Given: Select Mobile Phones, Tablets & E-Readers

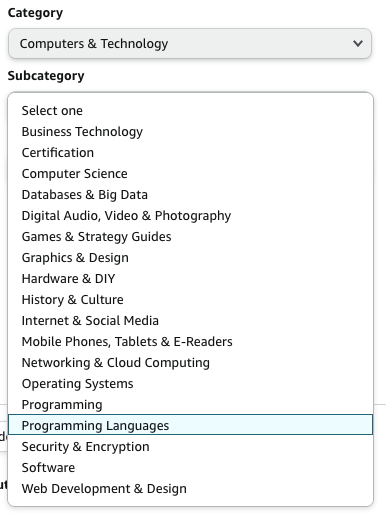Looking at the screenshot, I should click(x=190, y=342).
